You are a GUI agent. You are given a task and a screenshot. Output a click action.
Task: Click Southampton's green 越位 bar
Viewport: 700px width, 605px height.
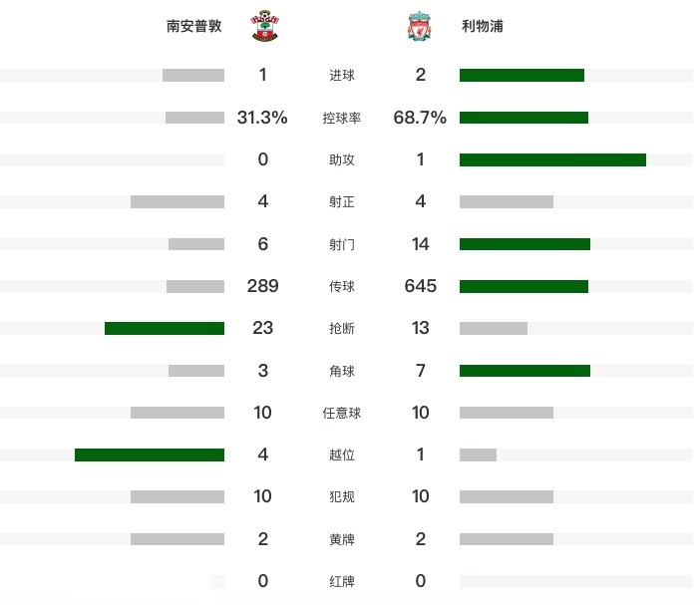click(x=150, y=454)
